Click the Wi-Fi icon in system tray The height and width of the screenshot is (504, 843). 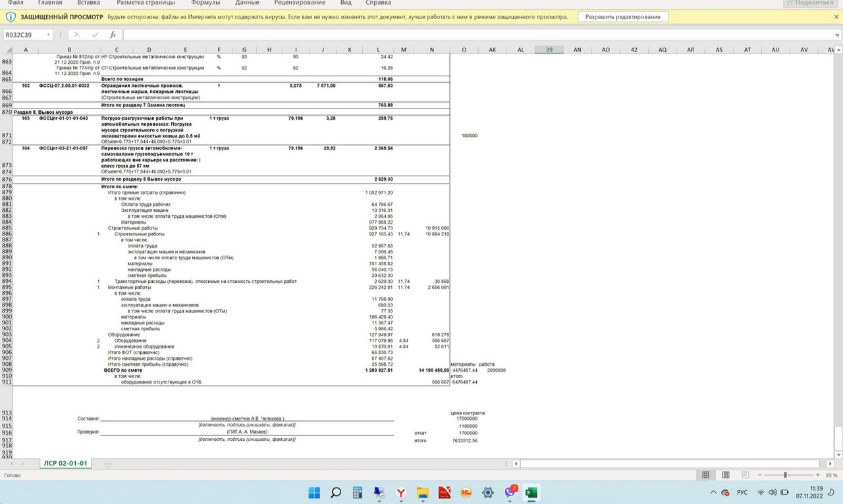coord(761,492)
